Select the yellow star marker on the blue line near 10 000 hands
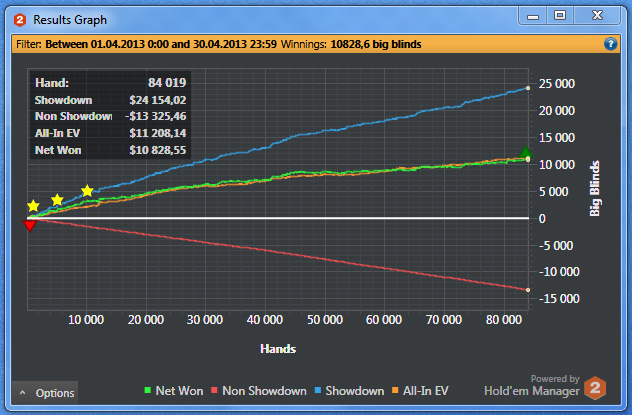 click(87, 191)
